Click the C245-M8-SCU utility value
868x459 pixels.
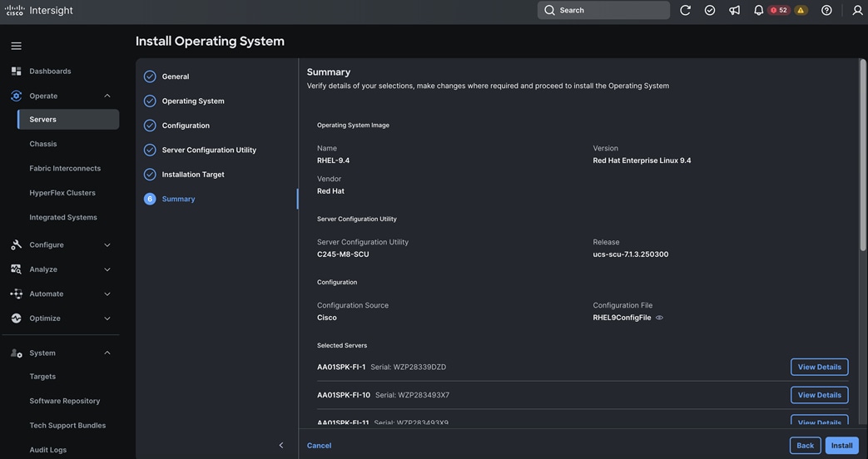point(343,254)
